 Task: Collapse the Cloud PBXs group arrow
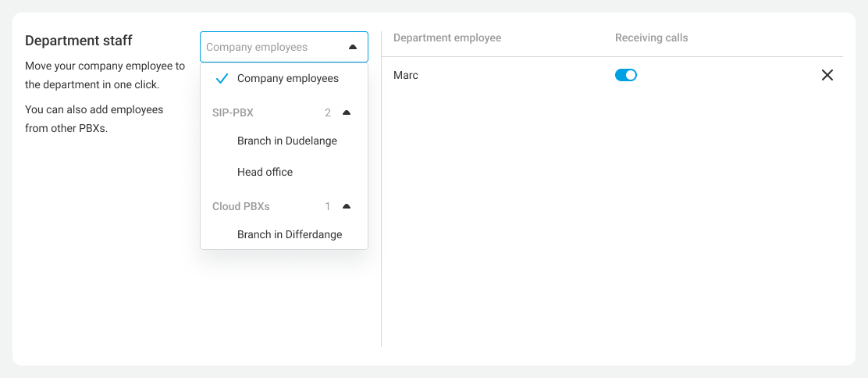pos(347,206)
